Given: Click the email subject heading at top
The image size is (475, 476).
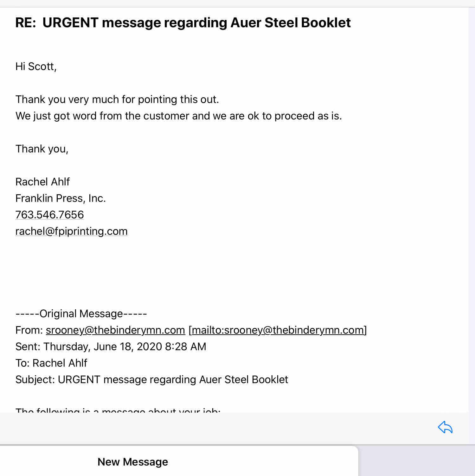Looking at the screenshot, I should [183, 23].
